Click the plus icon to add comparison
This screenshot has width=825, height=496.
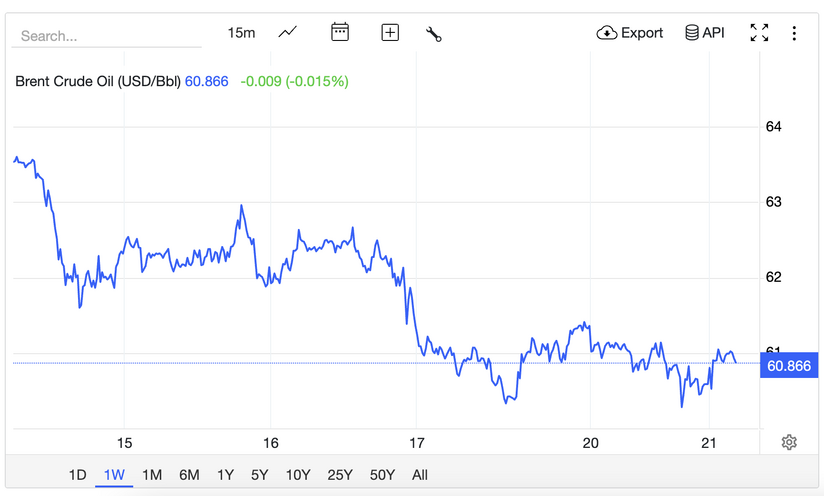(x=390, y=33)
